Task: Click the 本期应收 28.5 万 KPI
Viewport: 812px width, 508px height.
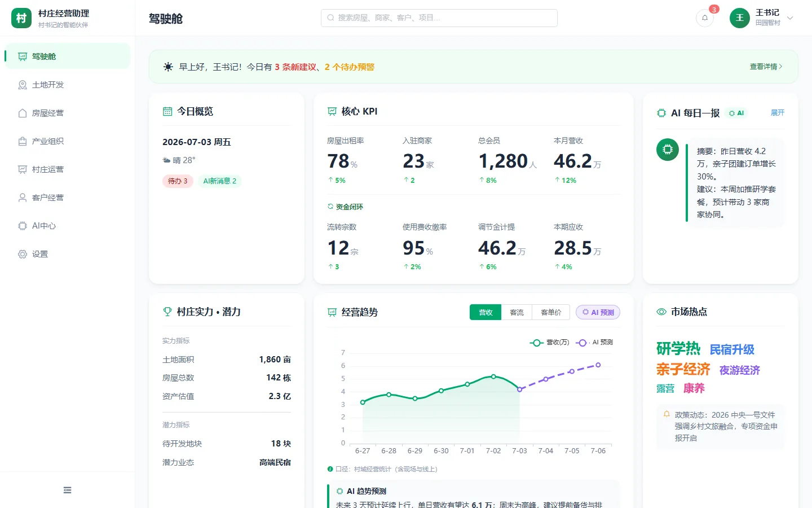Action: 586,247
